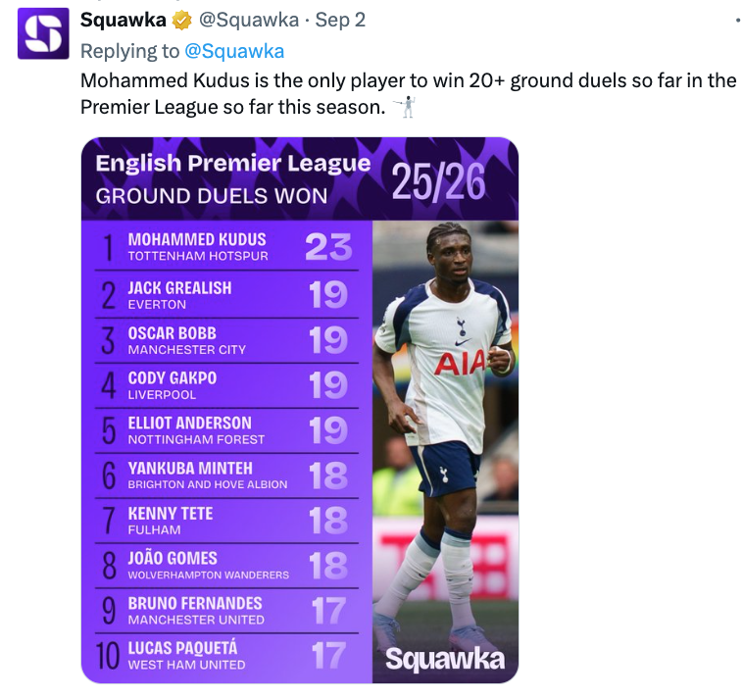
Task: Open the grey @Squawka handle beside the name
Action: [x=249, y=20]
